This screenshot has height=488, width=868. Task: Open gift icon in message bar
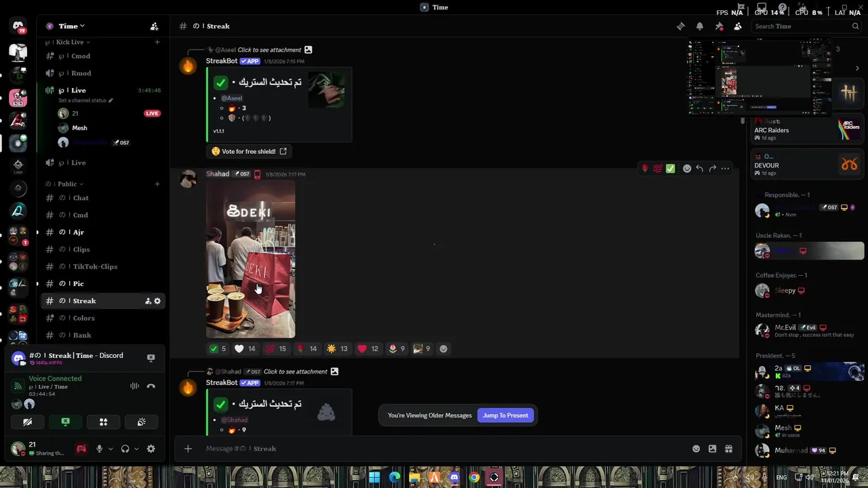pyautogui.click(x=729, y=449)
